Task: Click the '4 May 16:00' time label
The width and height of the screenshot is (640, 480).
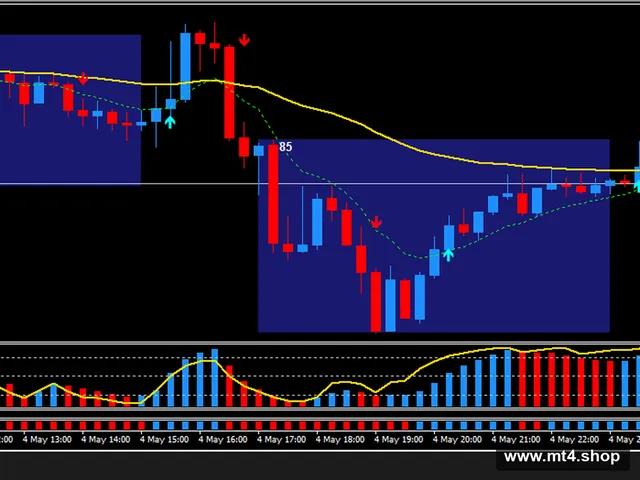Action: pyautogui.click(x=223, y=440)
